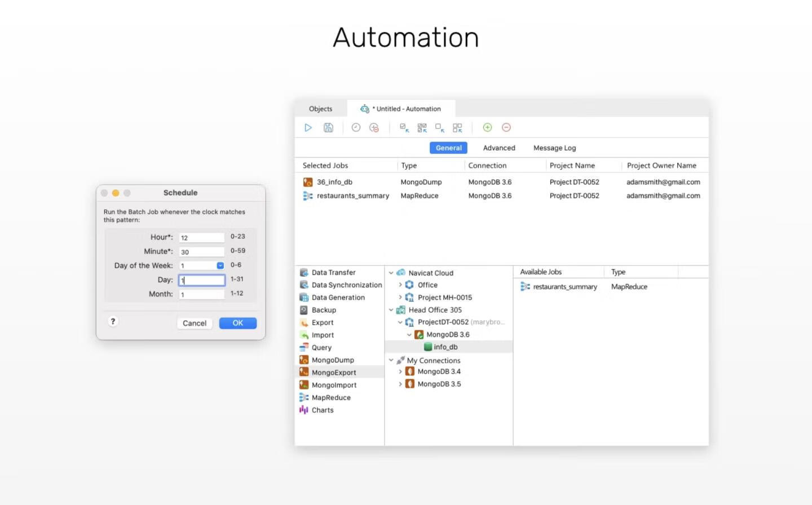The height and width of the screenshot is (505, 812).
Task: Click the Available Jobs column header
Action: click(x=541, y=272)
